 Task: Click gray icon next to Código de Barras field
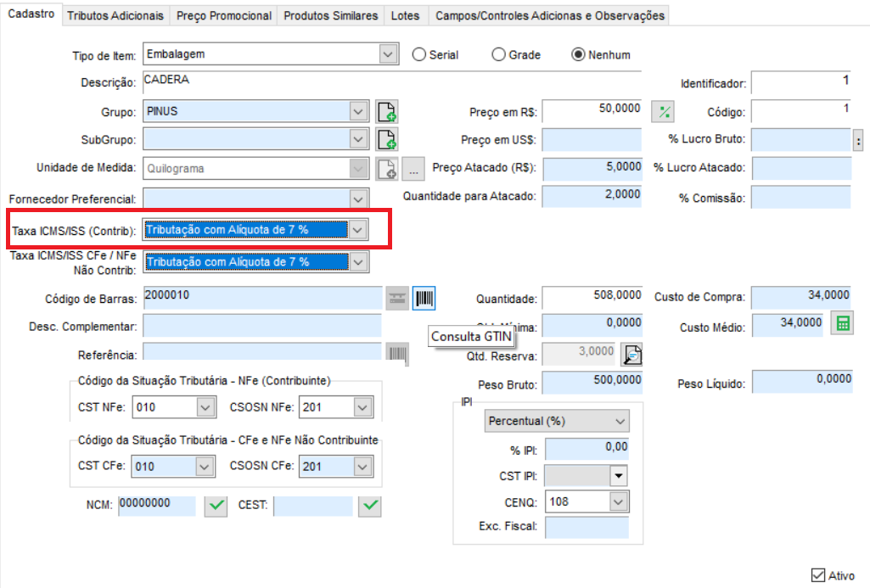point(397,299)
